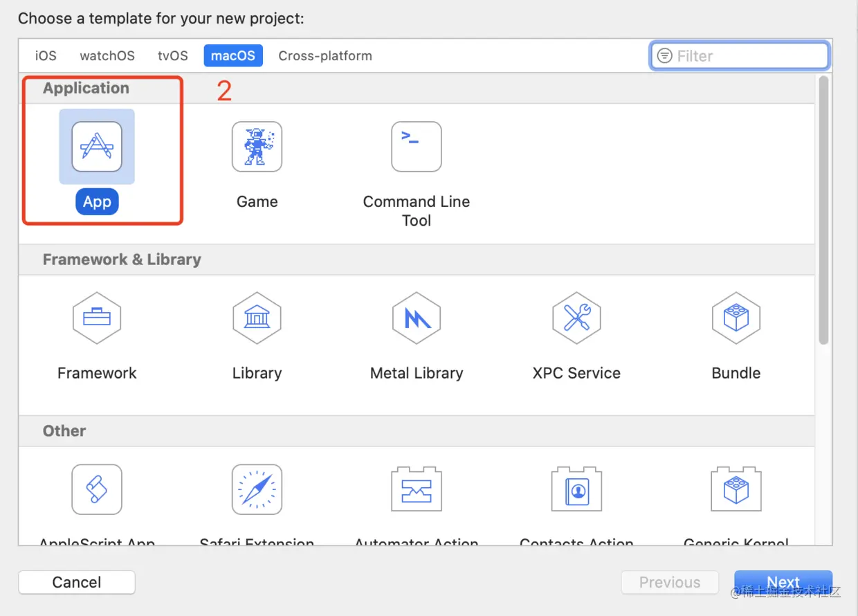Choose the XPC Service template icon
This screenshot has width=858, height=616.
tap(576, 318)
